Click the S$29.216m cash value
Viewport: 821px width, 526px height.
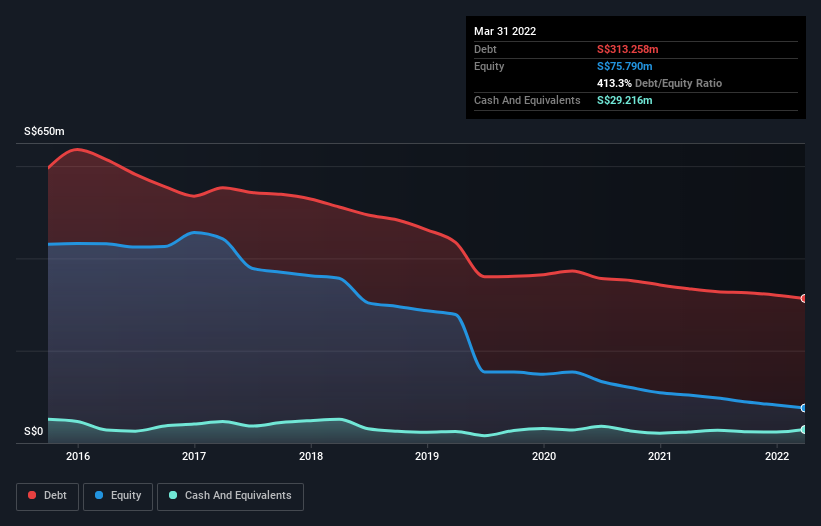(625, 100)
